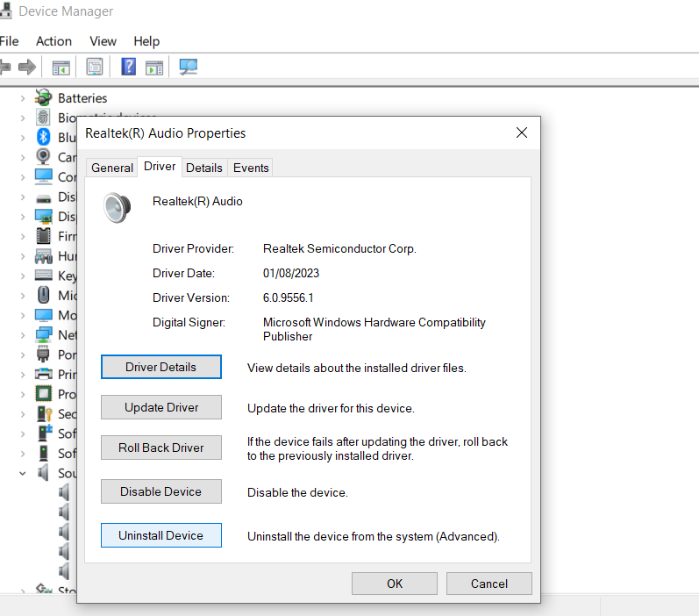The image size is (699, 616).
Task: Expand the Processors category
Action: click(22, 394)
